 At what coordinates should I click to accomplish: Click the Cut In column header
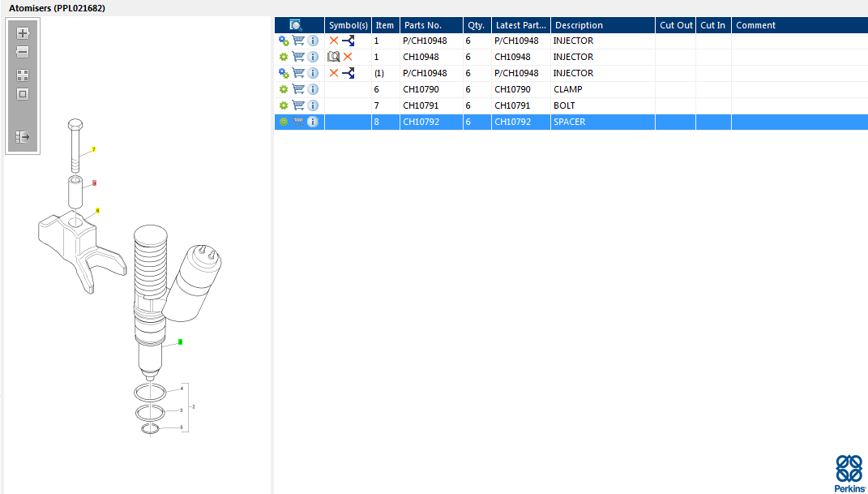point(713,25)
